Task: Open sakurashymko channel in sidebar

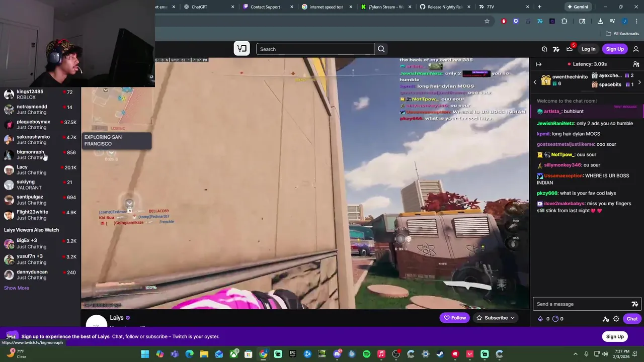Action: click(x=40, y=140)
